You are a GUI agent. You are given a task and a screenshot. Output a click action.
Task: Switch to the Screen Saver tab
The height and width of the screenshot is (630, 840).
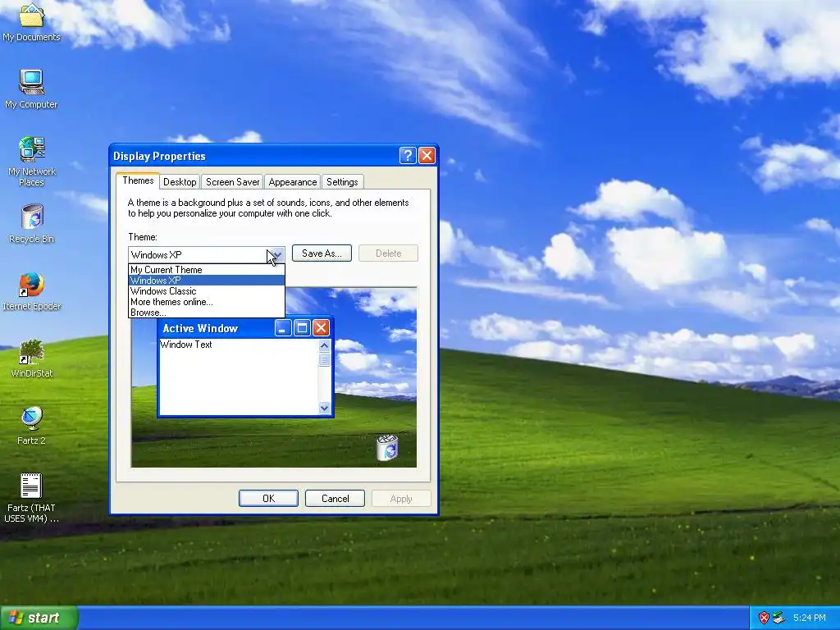(232, 181)
